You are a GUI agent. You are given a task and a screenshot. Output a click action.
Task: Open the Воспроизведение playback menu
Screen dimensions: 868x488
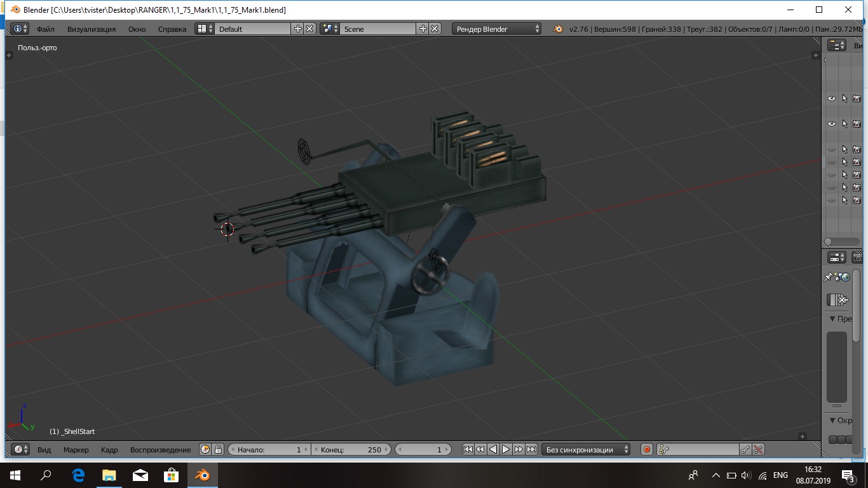click(x=160, y=449)
